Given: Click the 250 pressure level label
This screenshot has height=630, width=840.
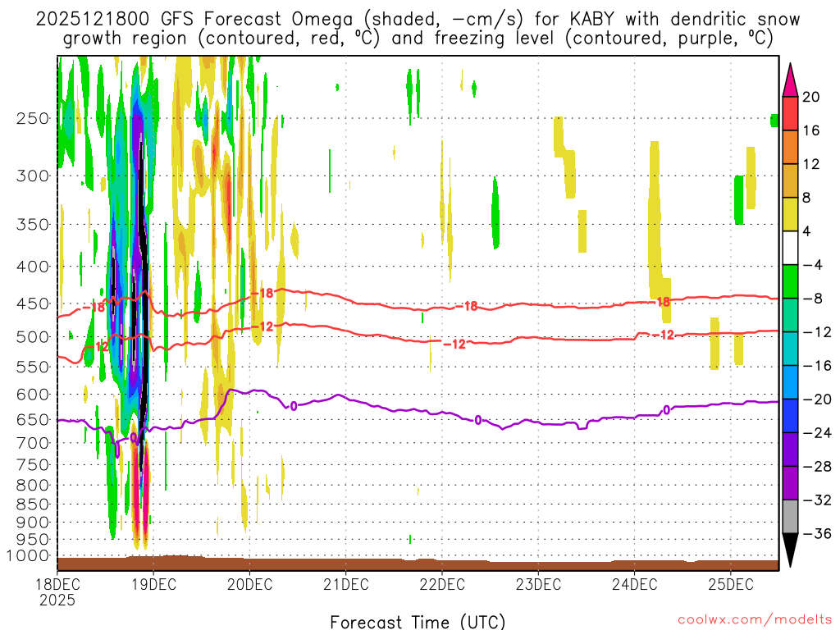Looking at the screenshot, I should pos(33,118).
